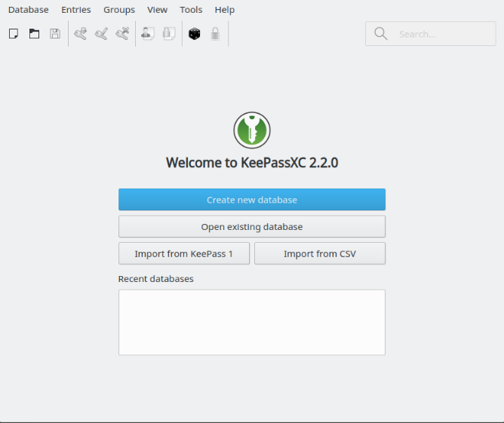
Task: Open the Database menu
Action: 28,10
